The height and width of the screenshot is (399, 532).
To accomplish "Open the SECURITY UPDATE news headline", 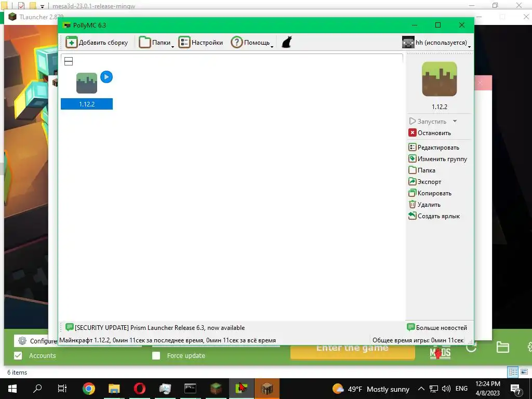I will pyautogui.click(x=160, y=328).
